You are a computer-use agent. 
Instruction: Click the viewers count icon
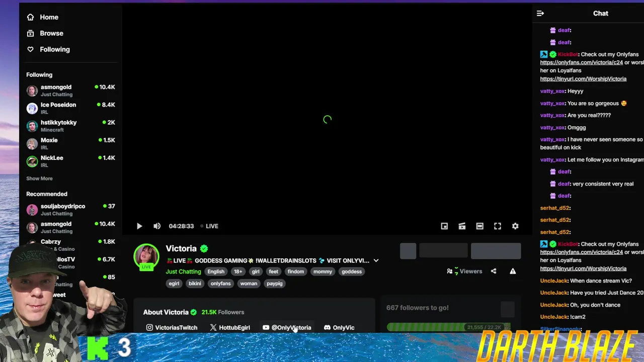(449, 271)
